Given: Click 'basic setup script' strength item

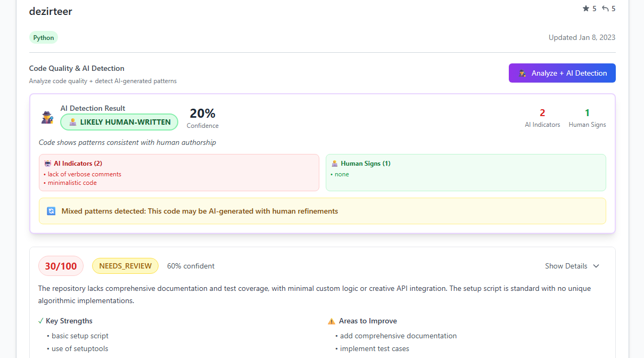Looking at the screenshot, I should 80,336.
